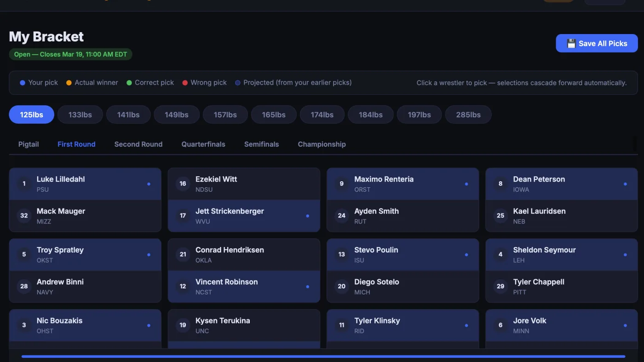The width and height of the screenshot is (644, 362).
Task: Open the Pigtail round tab
Action: tap(29, 144)
